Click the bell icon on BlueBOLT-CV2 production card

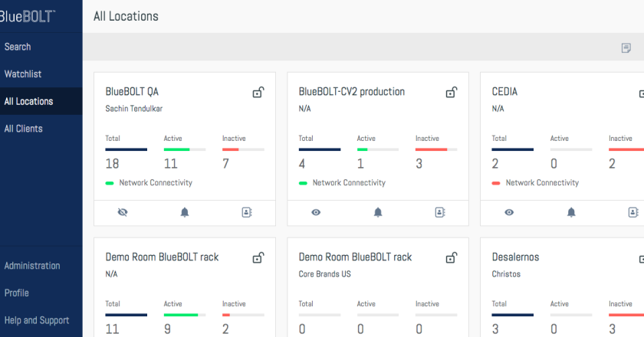tap(378, 212)
